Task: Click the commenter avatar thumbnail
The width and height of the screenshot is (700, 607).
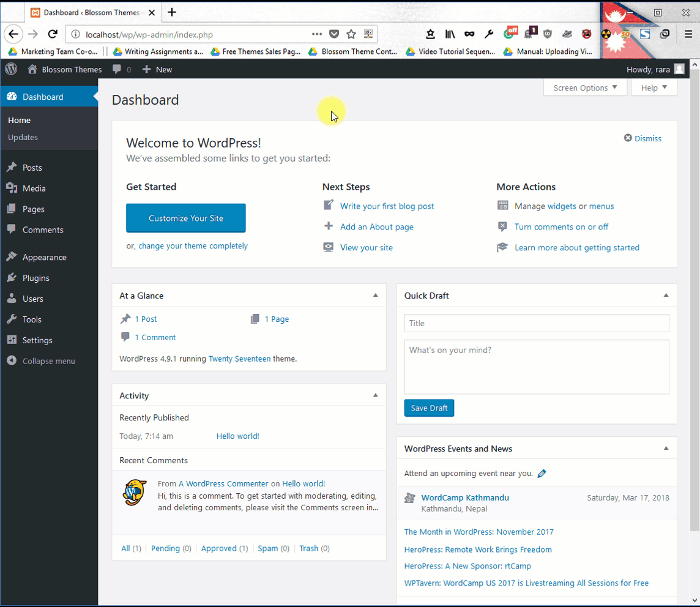Action: click(x=135, y=493)
